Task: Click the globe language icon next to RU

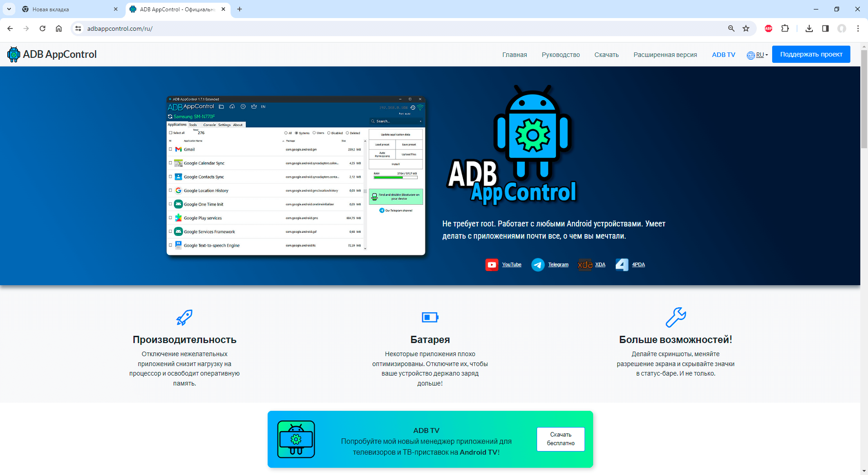Action: (x=751, y=55)
